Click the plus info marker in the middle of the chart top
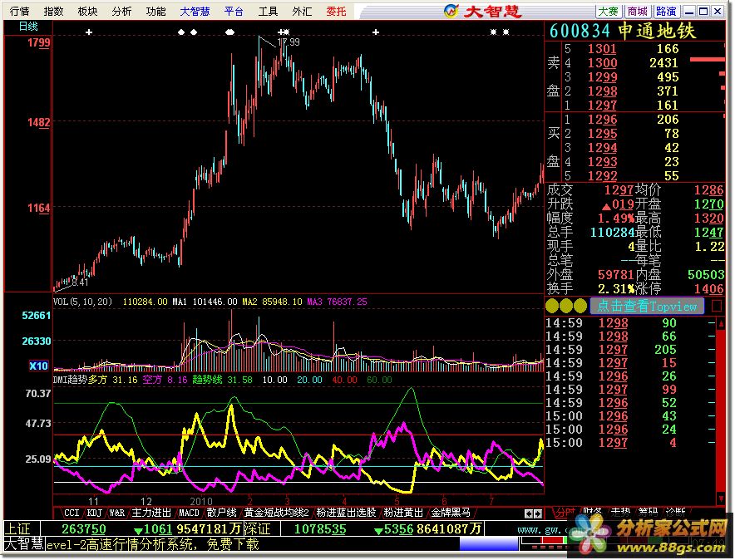The width and height of the screenshot is (735, 560). pos(376,32)
